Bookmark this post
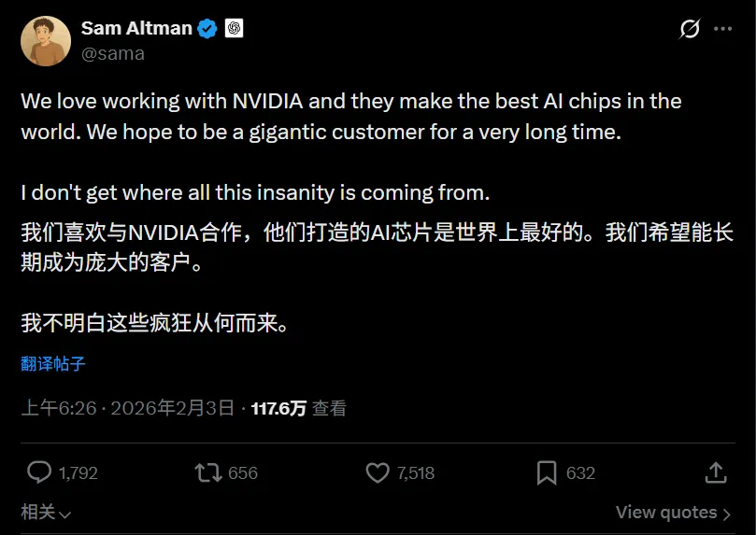This screenshot has height=535, width=756. [x=547, y=473]
